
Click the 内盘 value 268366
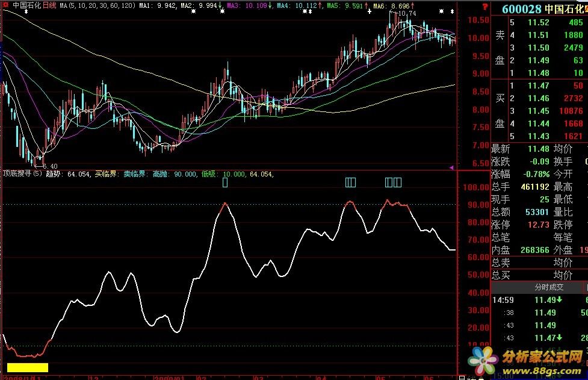pyautogui.click(x=535, y=250)
